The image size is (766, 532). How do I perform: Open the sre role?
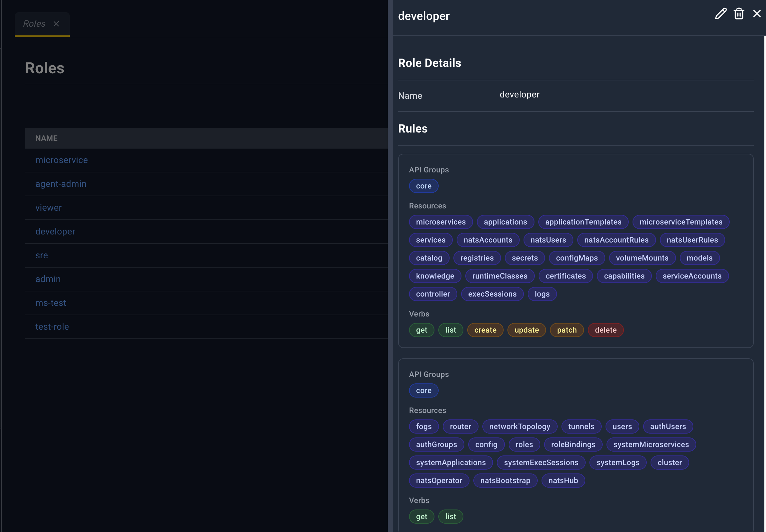click(42, 255)
